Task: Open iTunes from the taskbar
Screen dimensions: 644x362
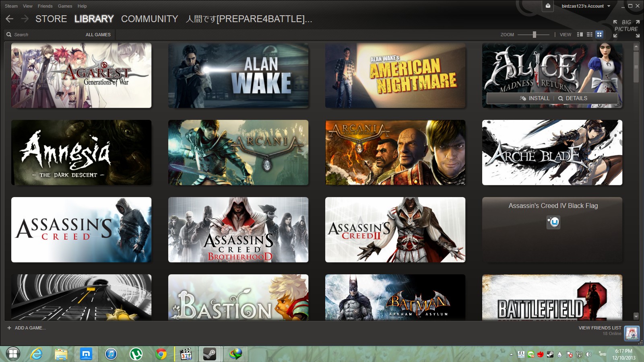Action: pos(111,354)
